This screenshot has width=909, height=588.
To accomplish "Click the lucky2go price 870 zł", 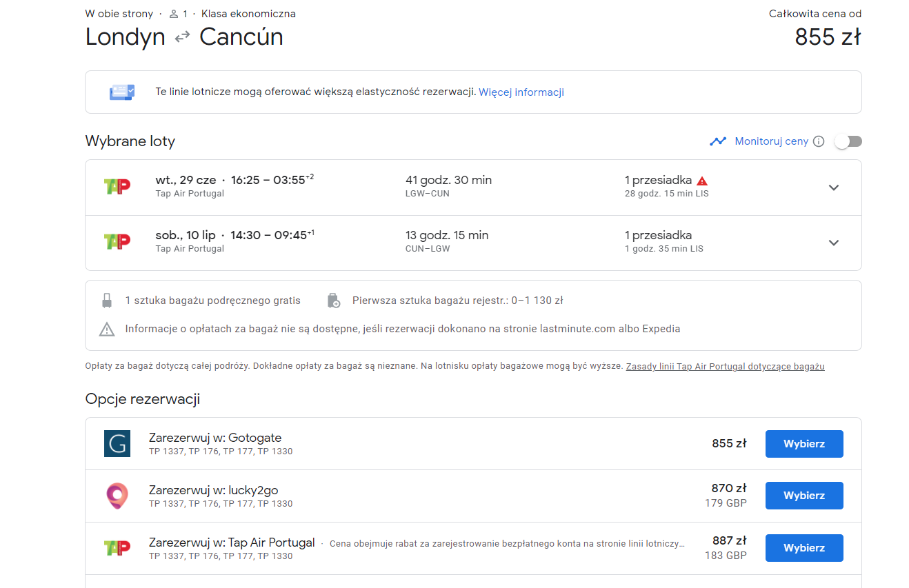I will 729,488.
